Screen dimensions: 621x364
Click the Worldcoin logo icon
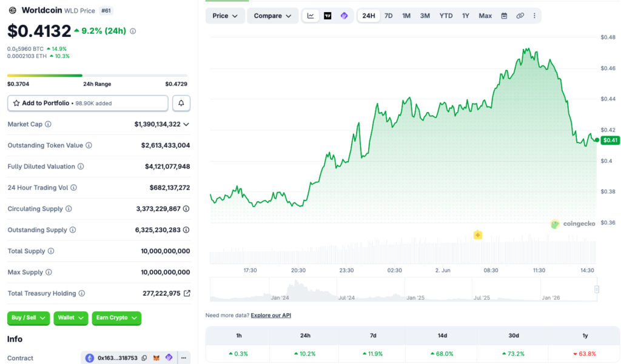[12, 10]
